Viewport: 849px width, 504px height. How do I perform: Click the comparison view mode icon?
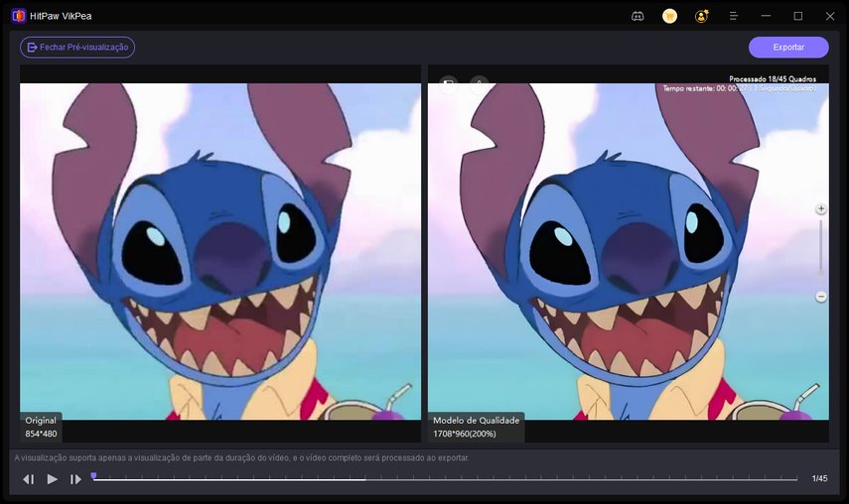coord(448,83)
